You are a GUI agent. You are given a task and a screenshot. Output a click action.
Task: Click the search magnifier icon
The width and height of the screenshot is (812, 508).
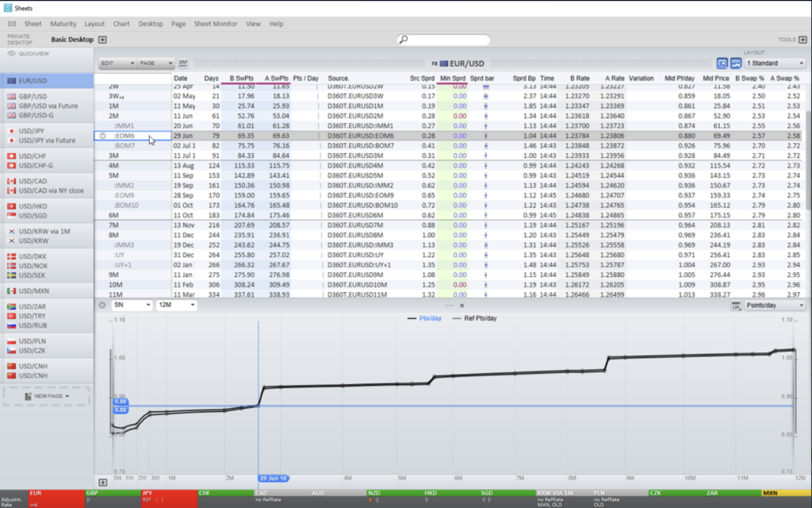[x=404, y=40]
